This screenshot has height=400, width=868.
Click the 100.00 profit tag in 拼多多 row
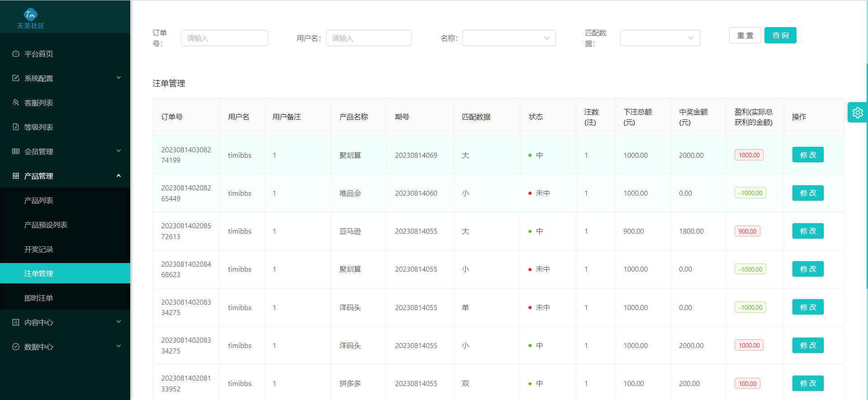click(x=747, y=383)
